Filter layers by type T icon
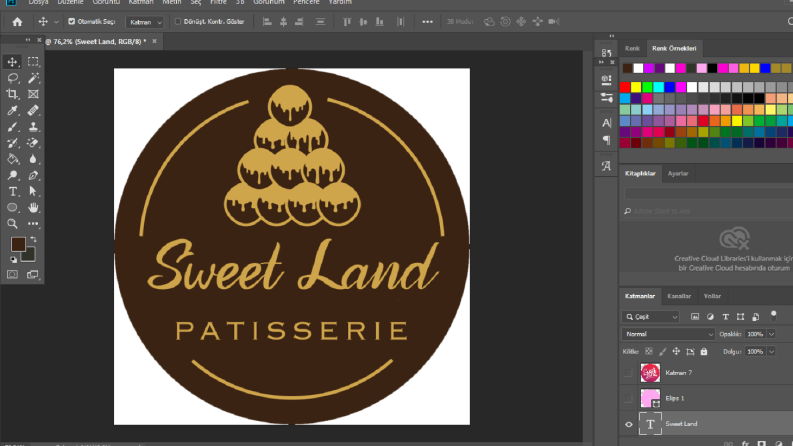793x446 pixels. point(725,317)
